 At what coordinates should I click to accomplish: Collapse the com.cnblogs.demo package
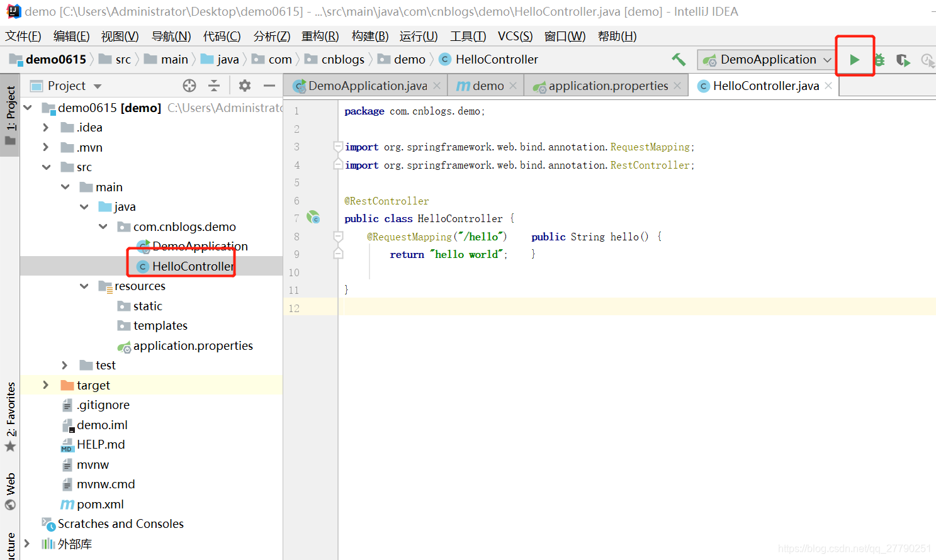pyautogui.click(x=103, y=227)
